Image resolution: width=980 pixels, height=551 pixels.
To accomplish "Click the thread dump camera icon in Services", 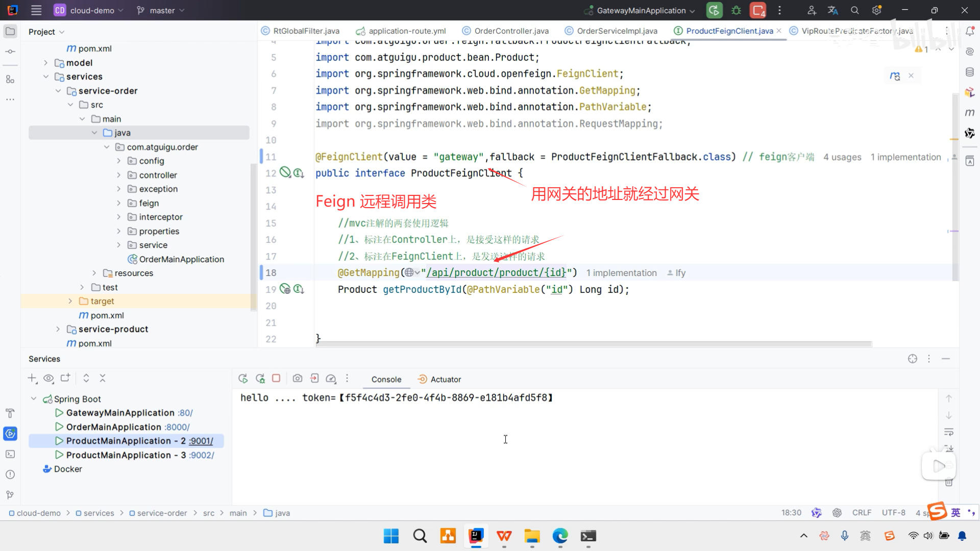I will coord(298,379).
